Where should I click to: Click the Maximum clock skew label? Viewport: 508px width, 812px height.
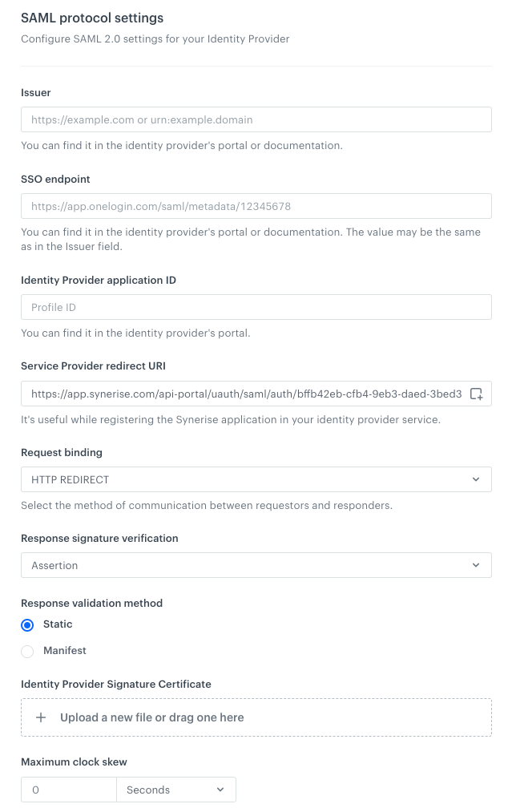[74, 762]
